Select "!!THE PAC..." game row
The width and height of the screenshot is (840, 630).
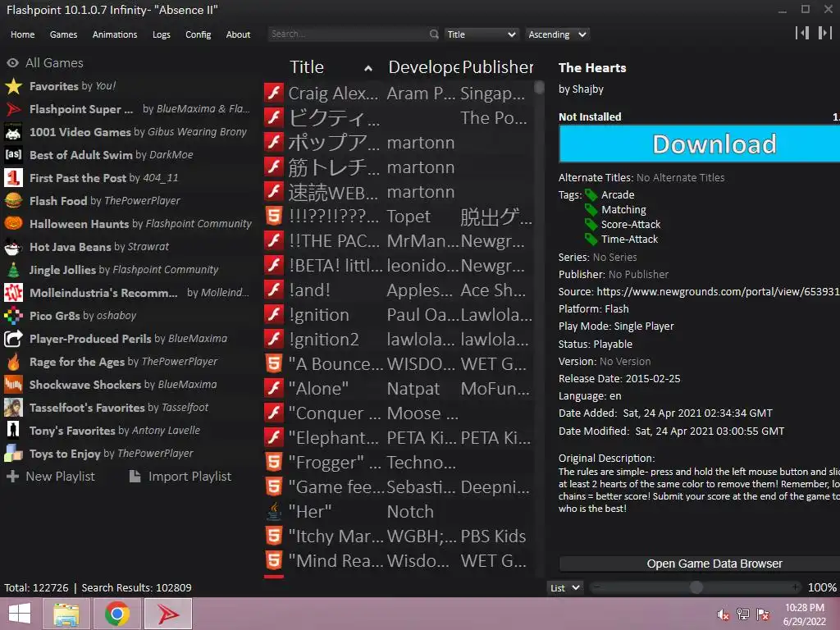coord(399,241)
